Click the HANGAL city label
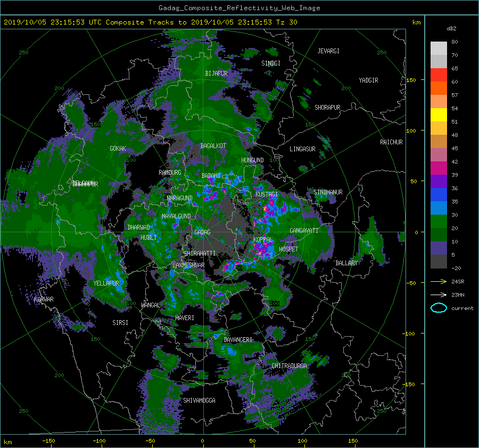 (151, 305)
